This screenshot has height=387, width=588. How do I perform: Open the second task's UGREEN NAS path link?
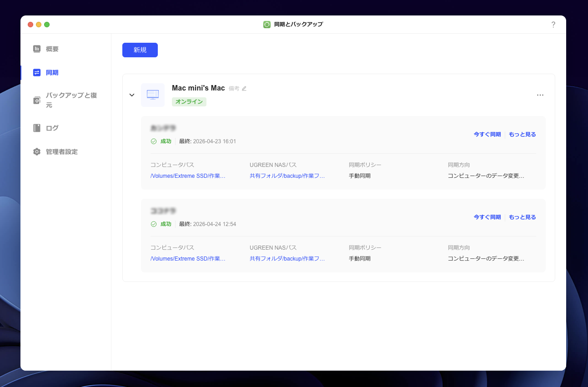[x=287, y=258]
